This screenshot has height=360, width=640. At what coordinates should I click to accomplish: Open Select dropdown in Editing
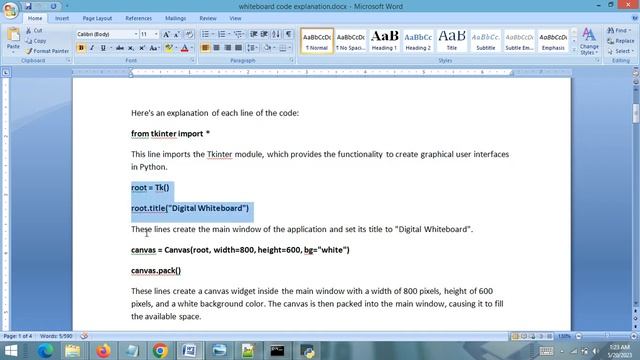tap(620, 51)
